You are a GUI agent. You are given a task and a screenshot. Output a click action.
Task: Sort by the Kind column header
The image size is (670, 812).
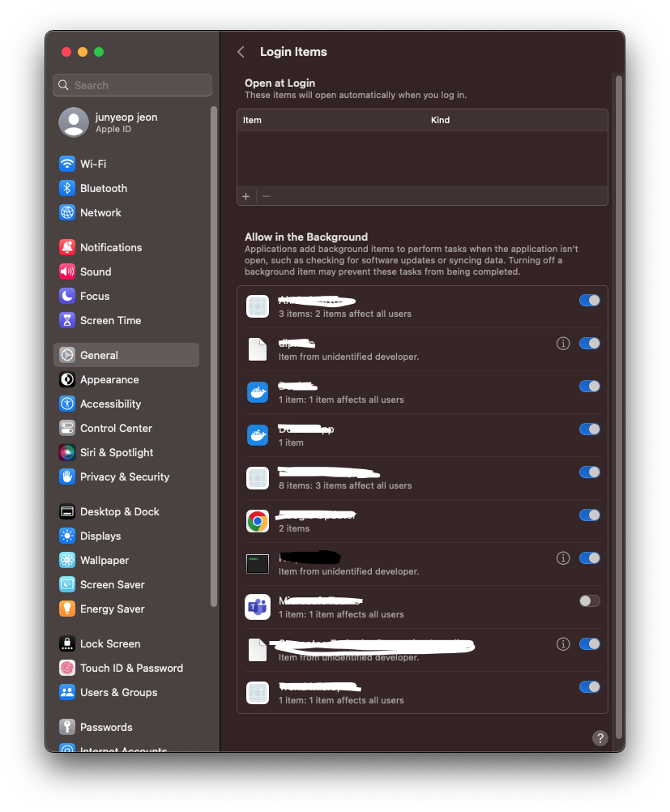[440, 120]
